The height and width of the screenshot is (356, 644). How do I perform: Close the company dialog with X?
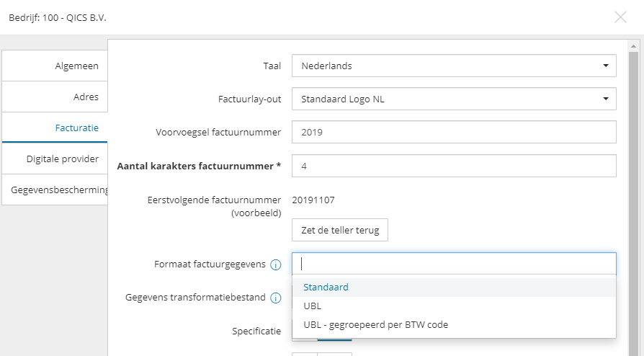[x=620, y=17]
